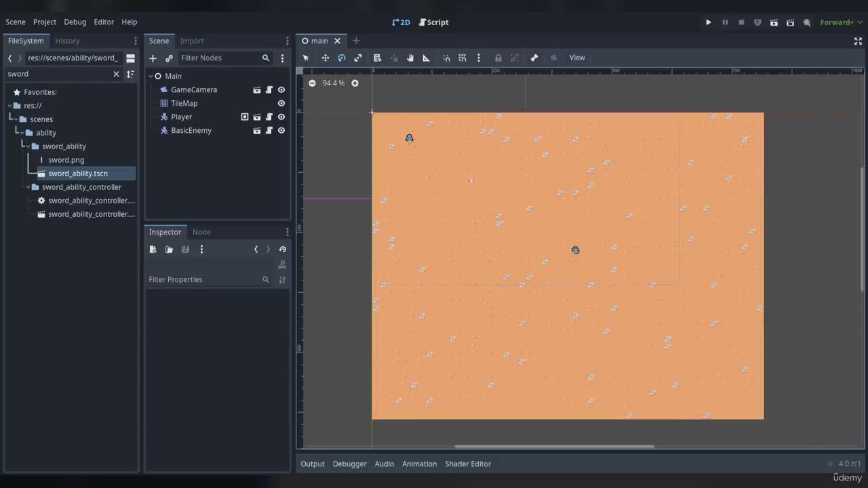Open Player's attached script icon
This screenshot has width=868, height=488.
269,117
